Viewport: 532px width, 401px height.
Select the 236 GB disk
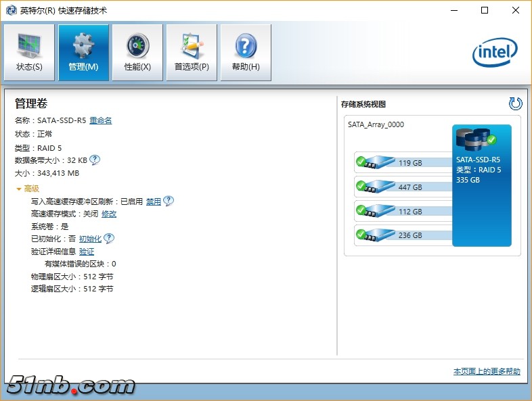403,235
